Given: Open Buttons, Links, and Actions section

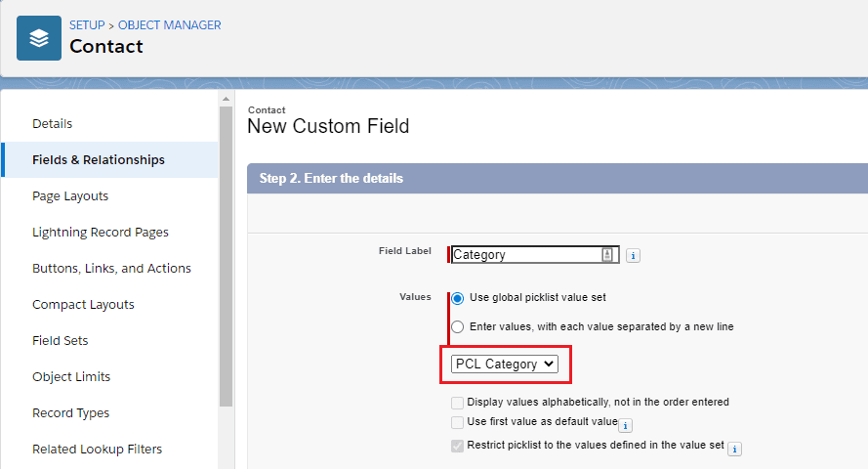Looking at the screenshot, I should (x=111, y=269).
